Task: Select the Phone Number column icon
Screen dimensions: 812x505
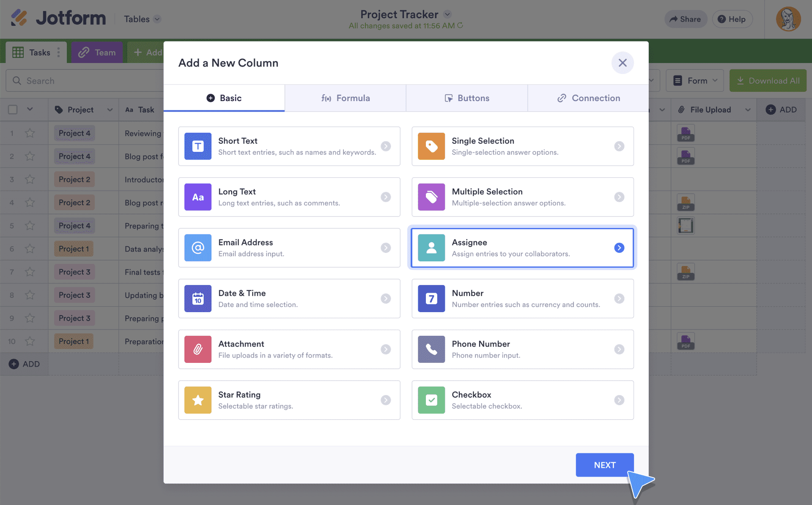Action: [x=431, y=349]
